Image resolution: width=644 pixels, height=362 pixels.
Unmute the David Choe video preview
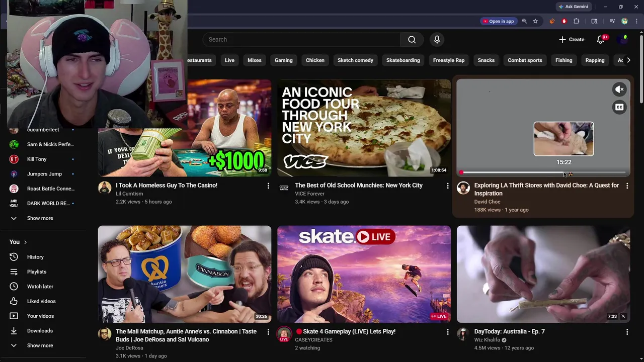(619, 89)
